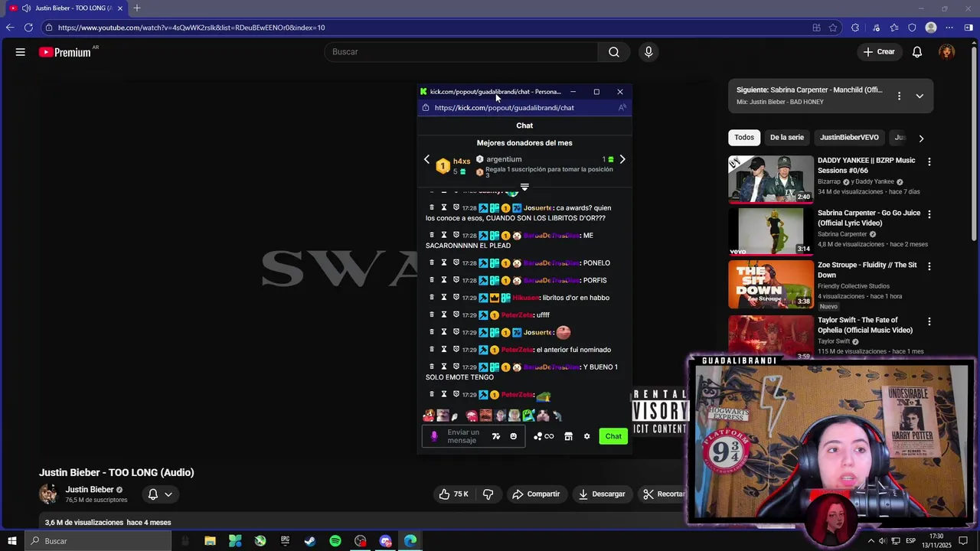Open Kick 7TV emote picker icon
Viewport: 980px width, 551px height.
pos(496,436)
